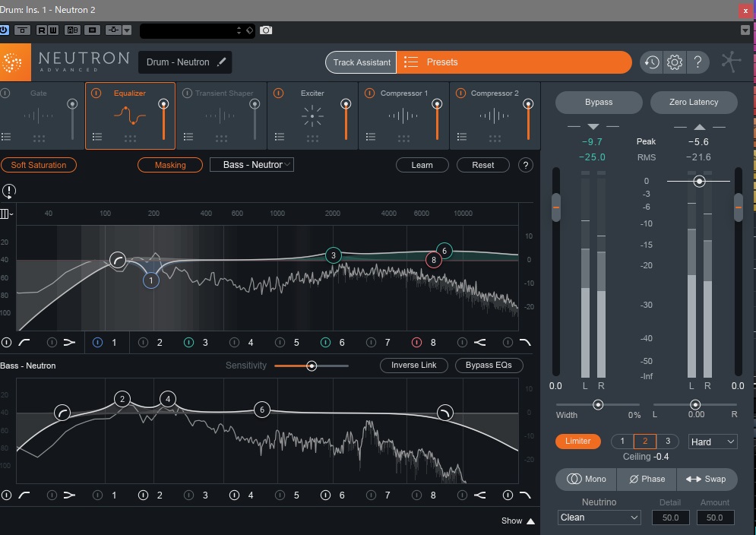756x535 pixels.
Task: Click Show expander triangle
Action: coord(530,521)
